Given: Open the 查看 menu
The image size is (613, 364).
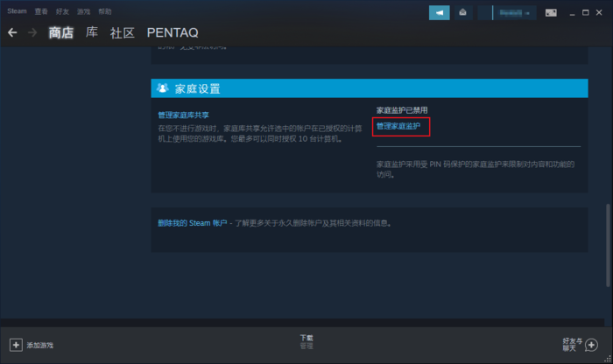Looking at the screenshot, I should 41,11.
